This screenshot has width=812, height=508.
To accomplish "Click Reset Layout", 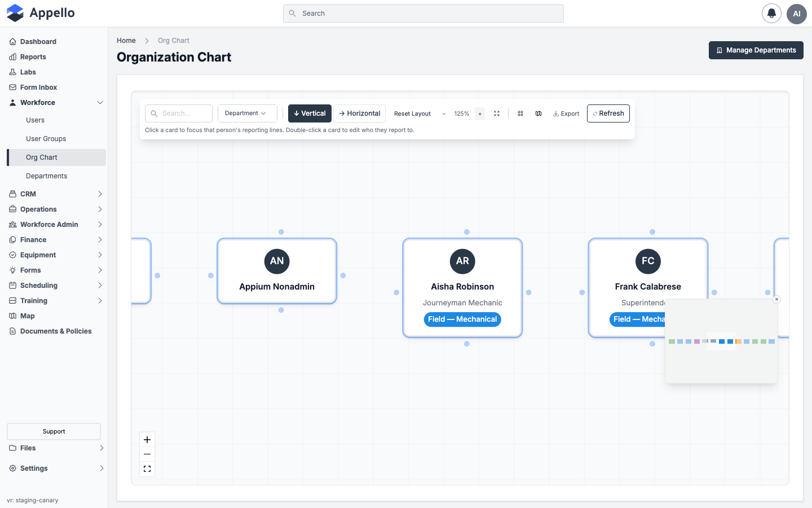I will 412,113.
